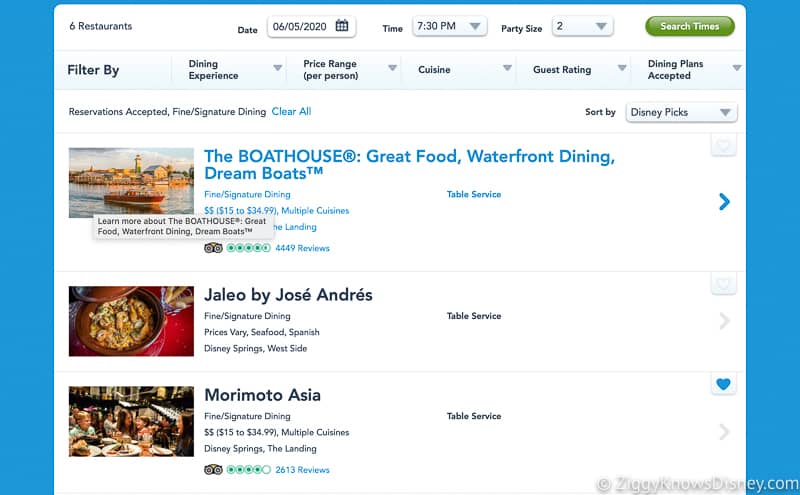
Task: Click 'Reservations Accepted, Fine/Signature Dining' text
Action: click(x=167, y=112)
